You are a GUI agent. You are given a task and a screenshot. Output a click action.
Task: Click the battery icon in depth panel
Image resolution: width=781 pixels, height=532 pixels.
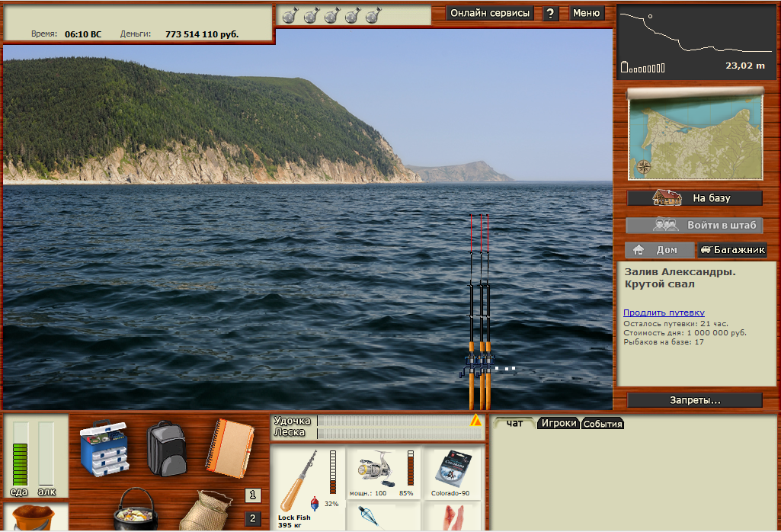(625, 67)
